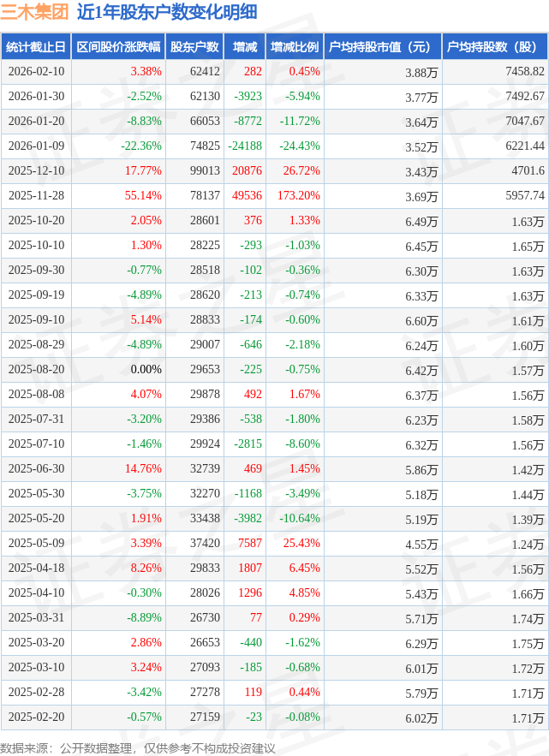The width and height of the screenshot is (549, 756).
Task: Select the 55.14% price change cell
Action: click(143, 196)
